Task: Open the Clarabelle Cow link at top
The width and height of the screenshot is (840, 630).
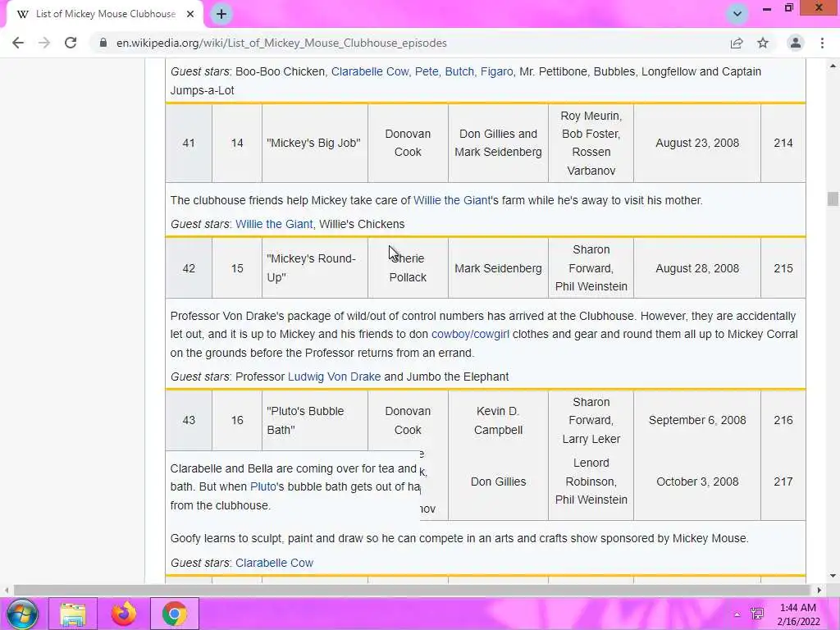Action: [370, 71]
